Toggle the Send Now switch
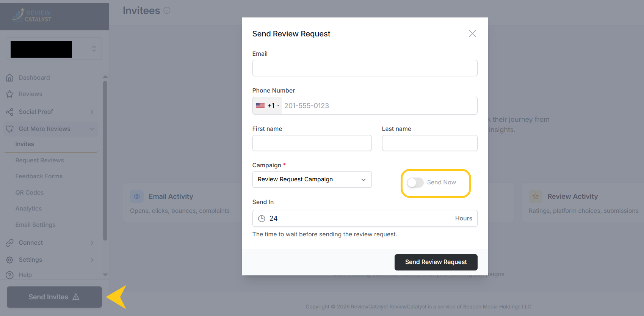This screenshot has width=644, height=316. (415, 182)
